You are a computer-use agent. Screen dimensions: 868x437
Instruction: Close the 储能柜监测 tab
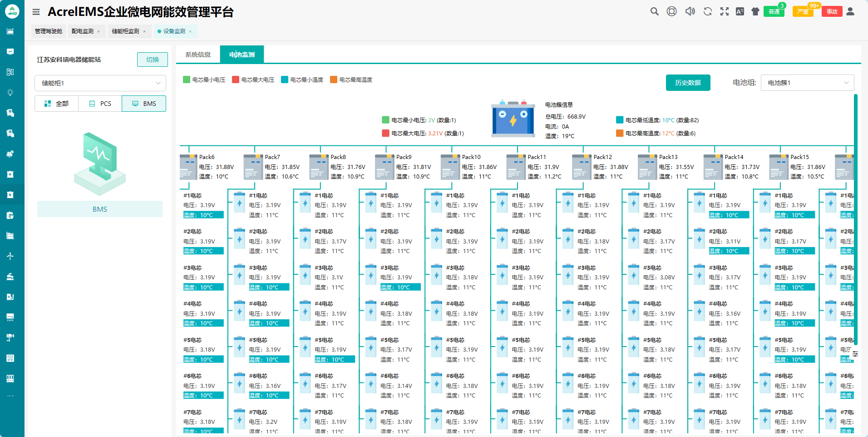tap(144, 31)
